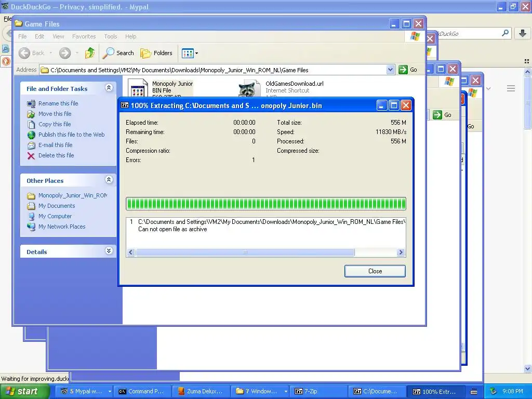Open the 7 Windows Explorer taskbar group
Image resolution: width=532 pixels, height=399 pixels.
pyautogui.click(x=260, y=391)
